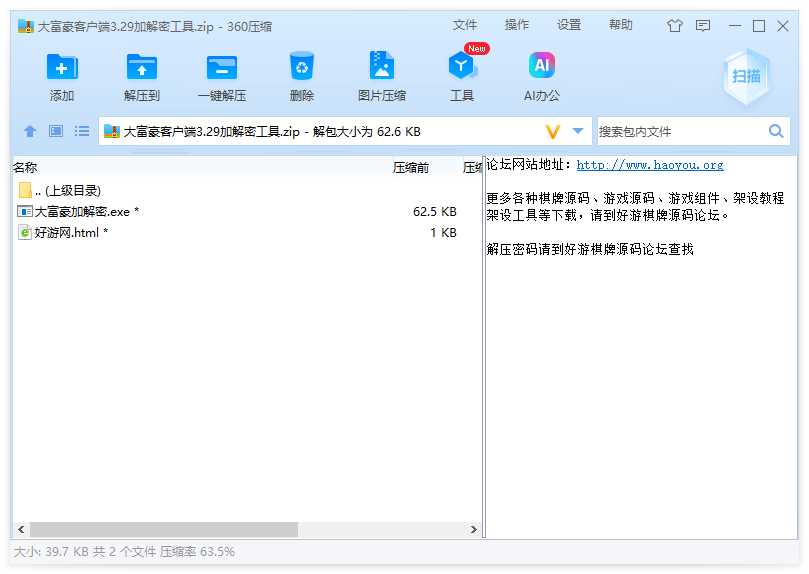Click the 一键解压 one-click extract icon
The image size is (809, 574).
point(222,67)
